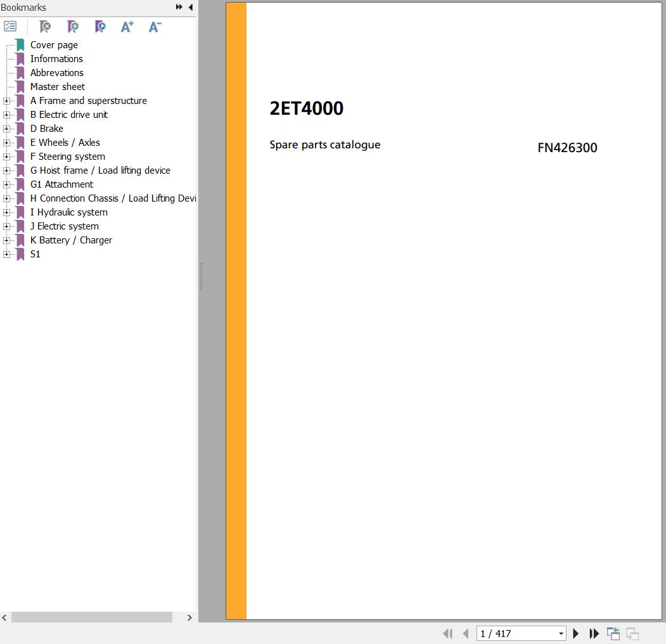This screenshot has height=644, width=666.
Task: Select J Electric system bookmark label
Action: pyautogui.click(x=65, y=226)
